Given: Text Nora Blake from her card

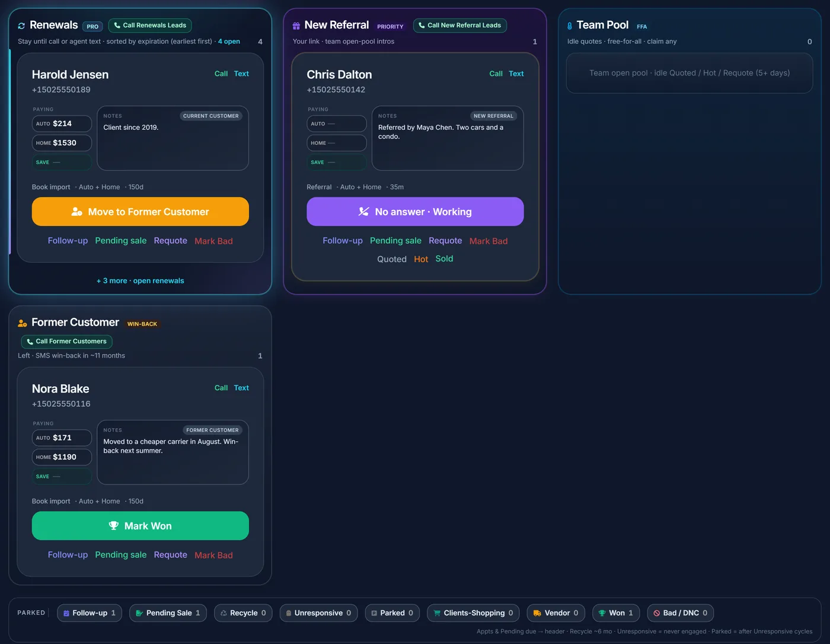Looking at the screenshot, I should pyautogui.click(x=241, y=388).
